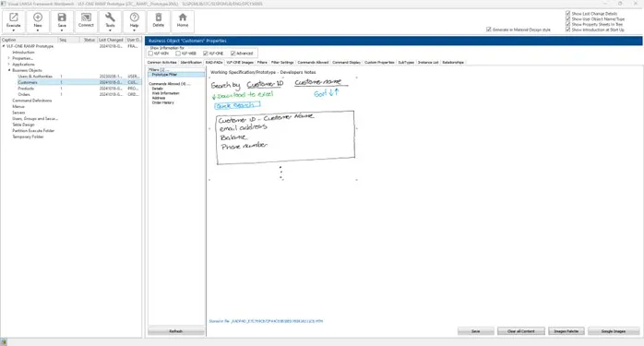Switch to the VLF-ONE Images tab
This screenshot has height=346, width=644.
240,63
